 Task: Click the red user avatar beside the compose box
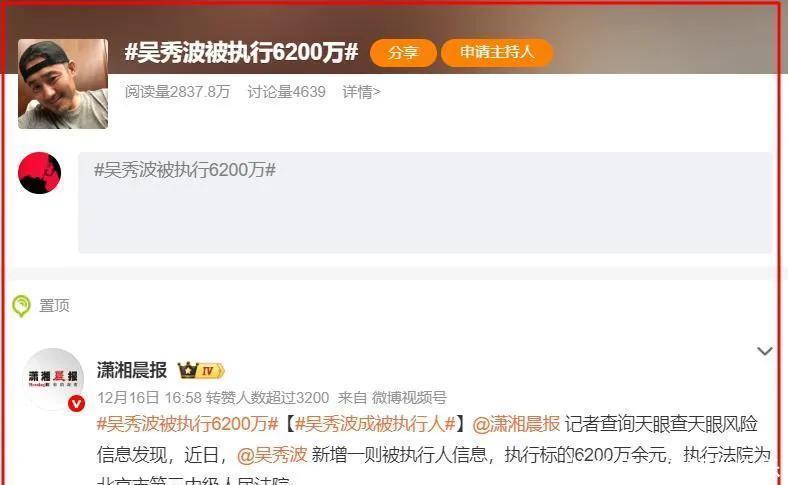pos(40,173)
